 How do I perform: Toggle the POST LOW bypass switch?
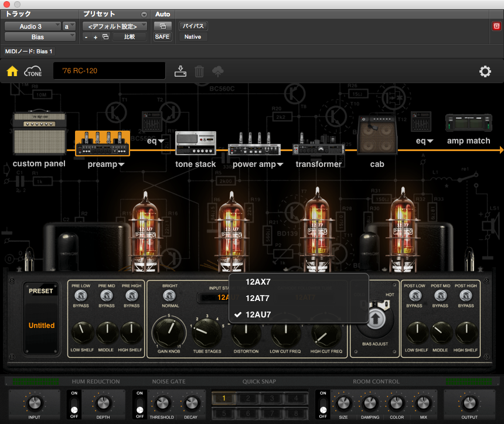coord(416,296)
